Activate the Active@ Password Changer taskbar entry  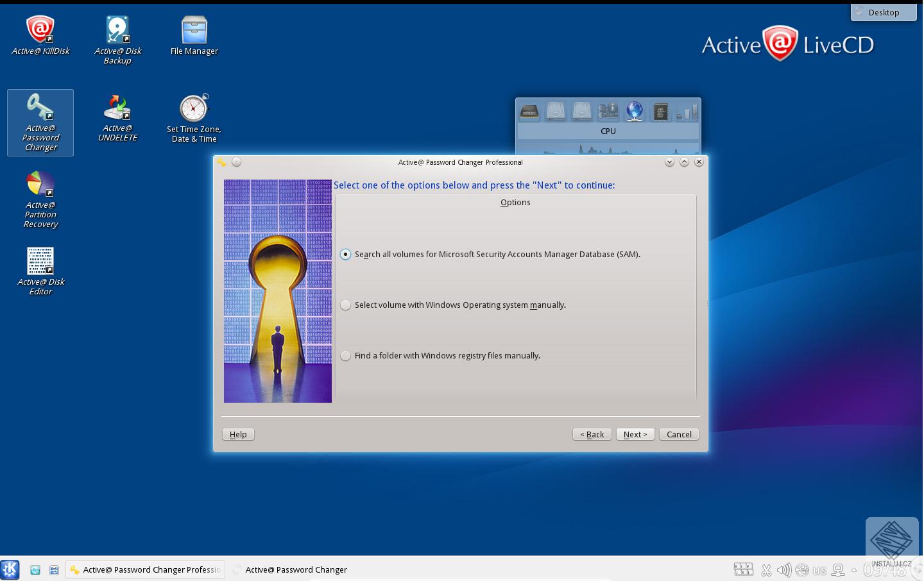(289, 569)
